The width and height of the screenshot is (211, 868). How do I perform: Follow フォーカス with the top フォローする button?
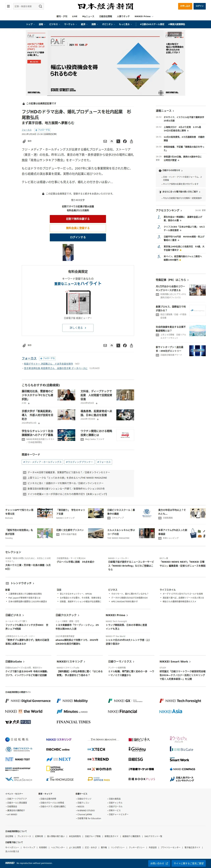pos(42,130)
